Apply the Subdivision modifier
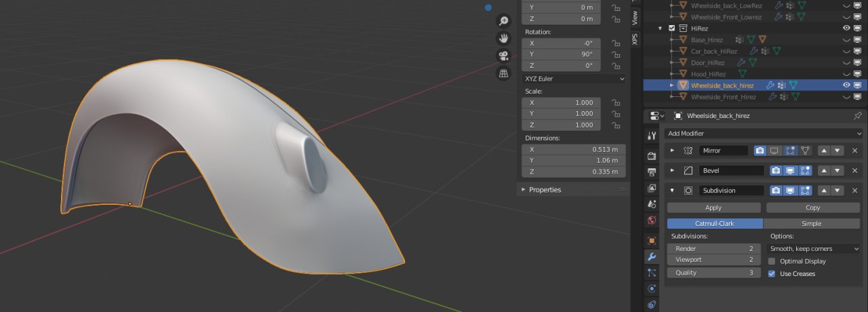 713,208
